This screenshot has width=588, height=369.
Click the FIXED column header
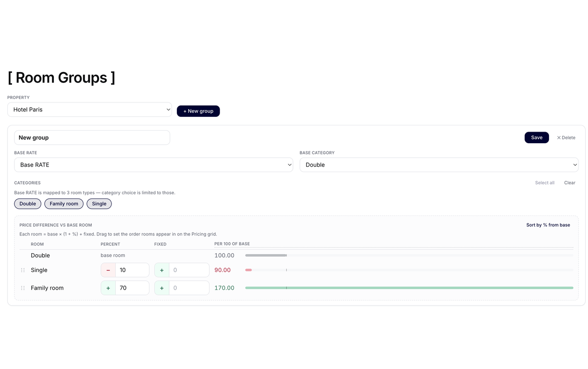click(x=160, y=244)
